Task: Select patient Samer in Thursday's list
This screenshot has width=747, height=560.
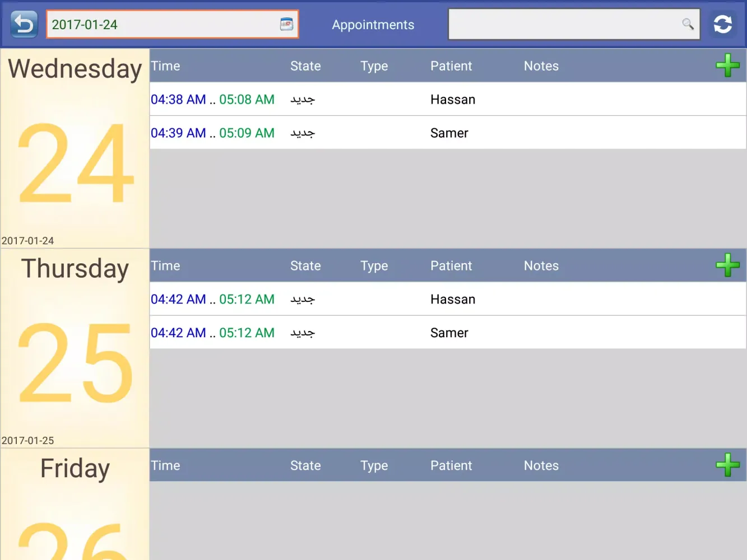Action: point(449,333)
